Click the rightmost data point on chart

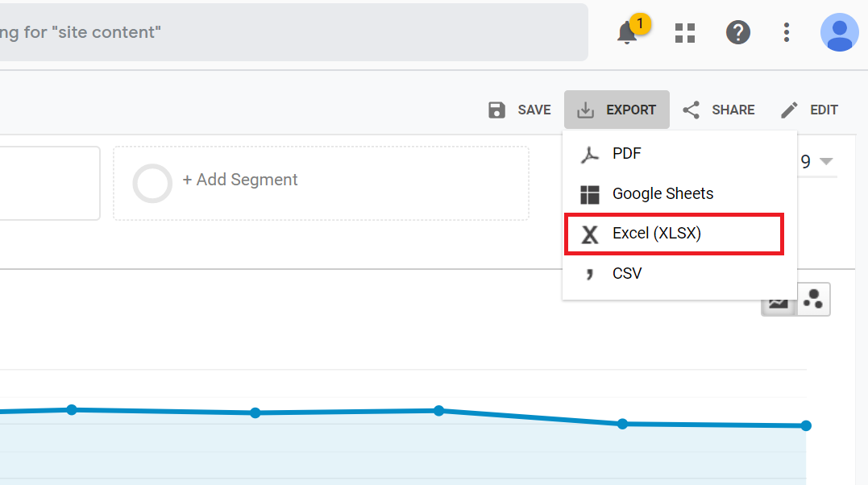[806, 425]
